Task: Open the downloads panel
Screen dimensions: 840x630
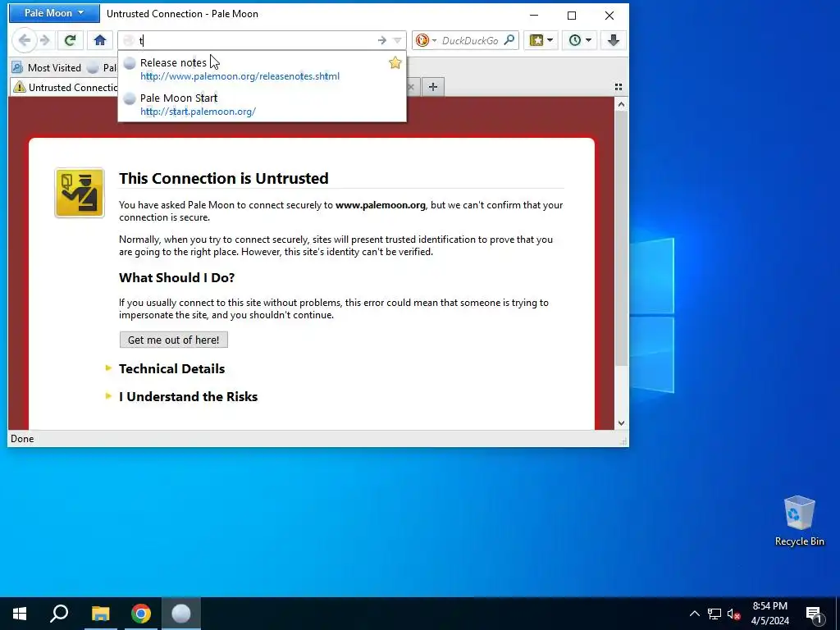Action: pyautogui.click(x=614, y=40)
